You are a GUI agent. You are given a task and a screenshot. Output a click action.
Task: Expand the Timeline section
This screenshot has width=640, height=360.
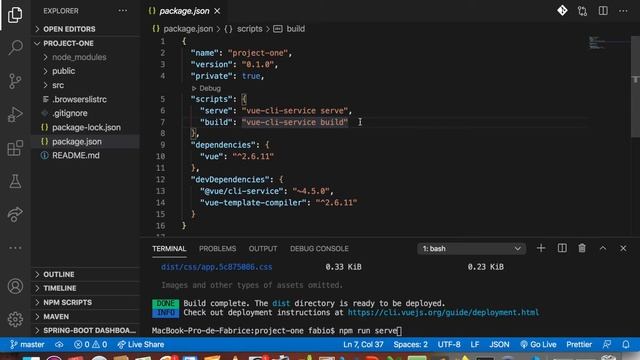(x=85, y=288)
